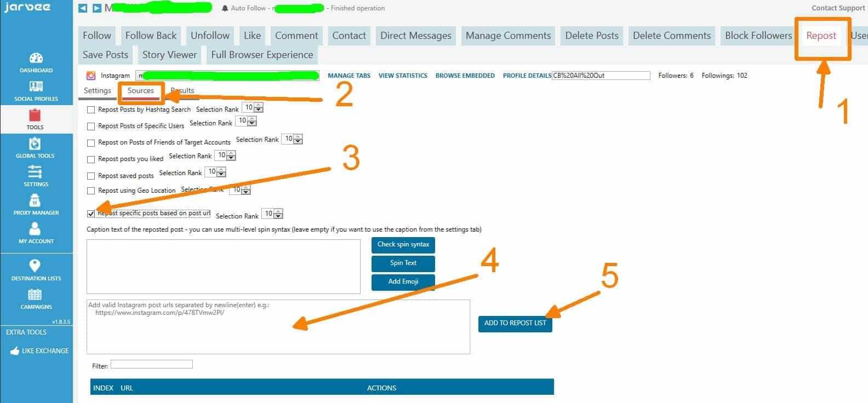Screen dimensions: 868x403
Task: Click the previous account arrow icon
Action: 83,8
